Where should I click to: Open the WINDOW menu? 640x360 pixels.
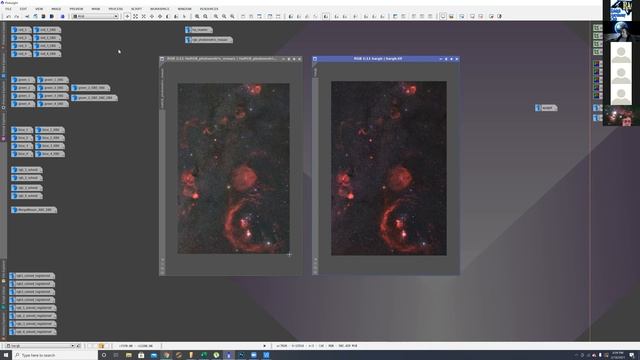click(x=184, y=9)
